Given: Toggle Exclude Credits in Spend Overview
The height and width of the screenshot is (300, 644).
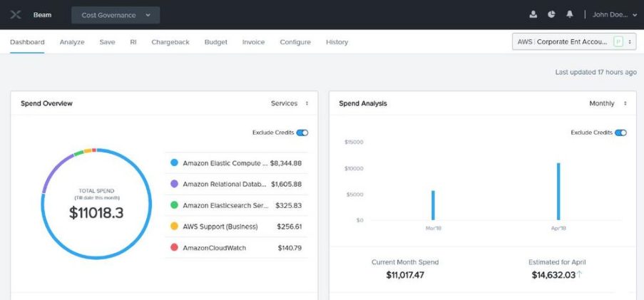Looking at the screenshot, I should [302, 133].
